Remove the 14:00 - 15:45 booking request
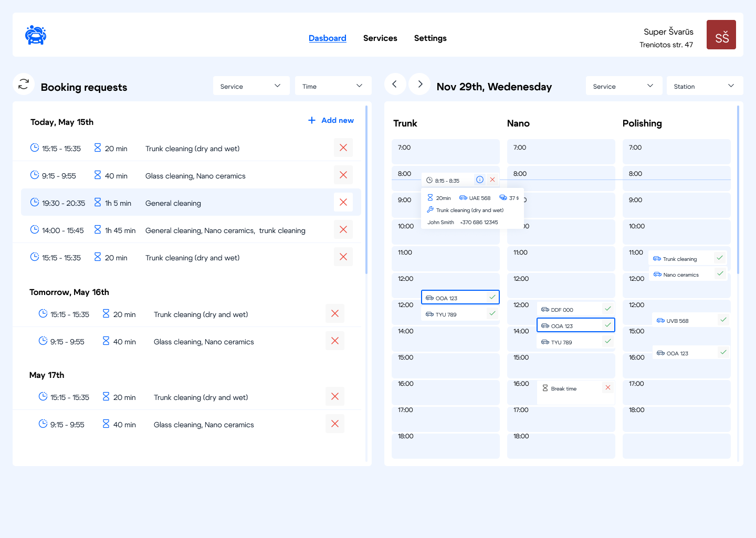 pyautogui.click(x=343, y=229)
